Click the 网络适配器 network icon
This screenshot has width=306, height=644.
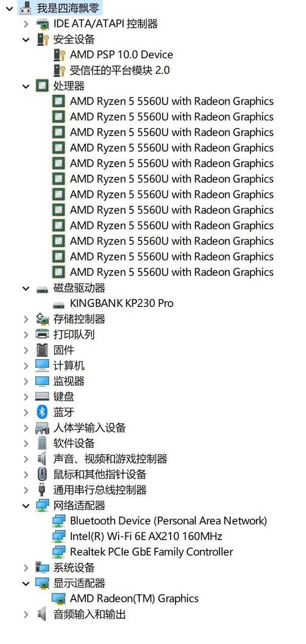(x=42, y=505)
